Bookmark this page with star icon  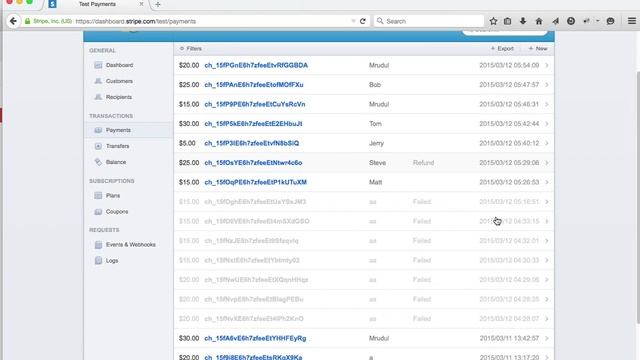493,21
